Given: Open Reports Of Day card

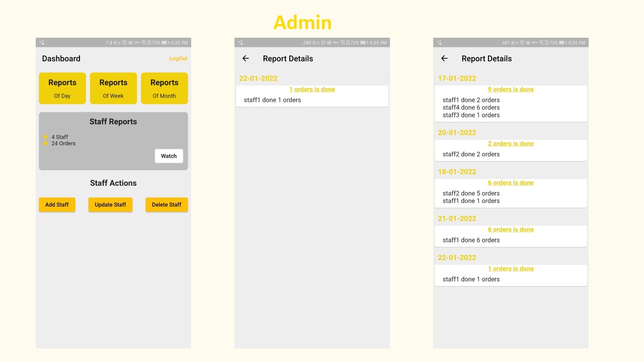Looking at the screenshot, I should click(x=62, y=88).
